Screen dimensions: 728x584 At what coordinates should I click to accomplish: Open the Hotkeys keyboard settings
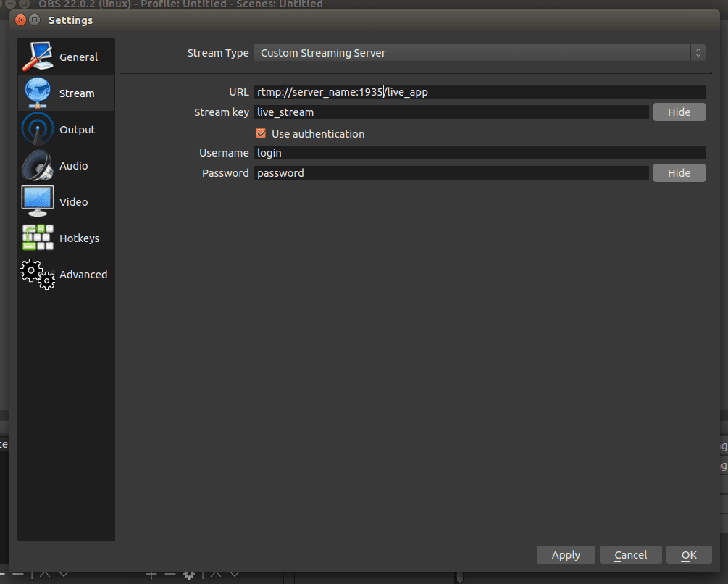[x=66, y=238]
